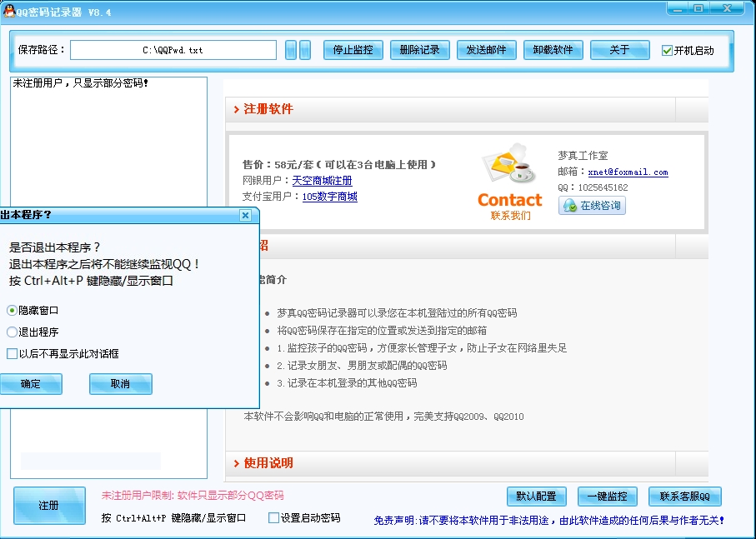
Task: Click the xnet@foxmail.com email link
Action: (x=628, y=172)
